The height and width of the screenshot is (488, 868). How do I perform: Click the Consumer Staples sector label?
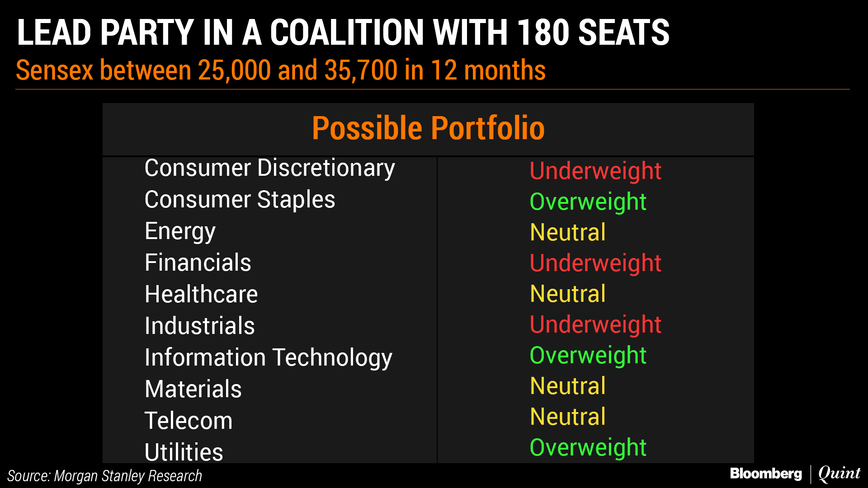click(x=240, y=200)
